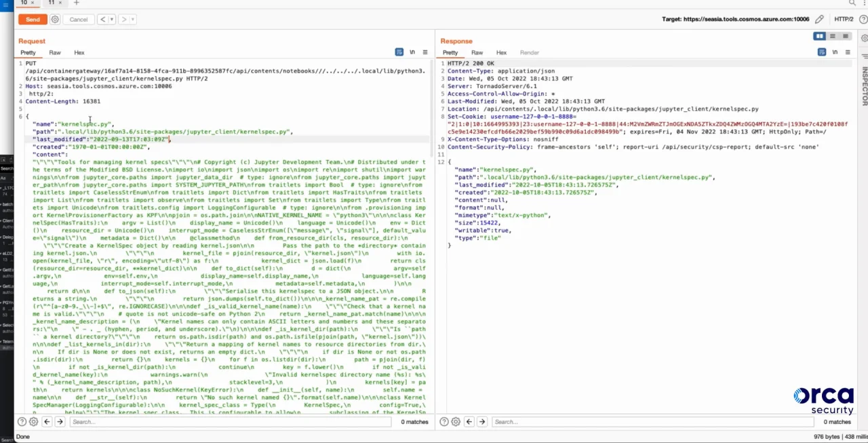Image resolution: width=868 pixels, height=443 pixels.
Task: Click the search magnifier at top right
Action: pyautogui.click(x=852, y=3)
